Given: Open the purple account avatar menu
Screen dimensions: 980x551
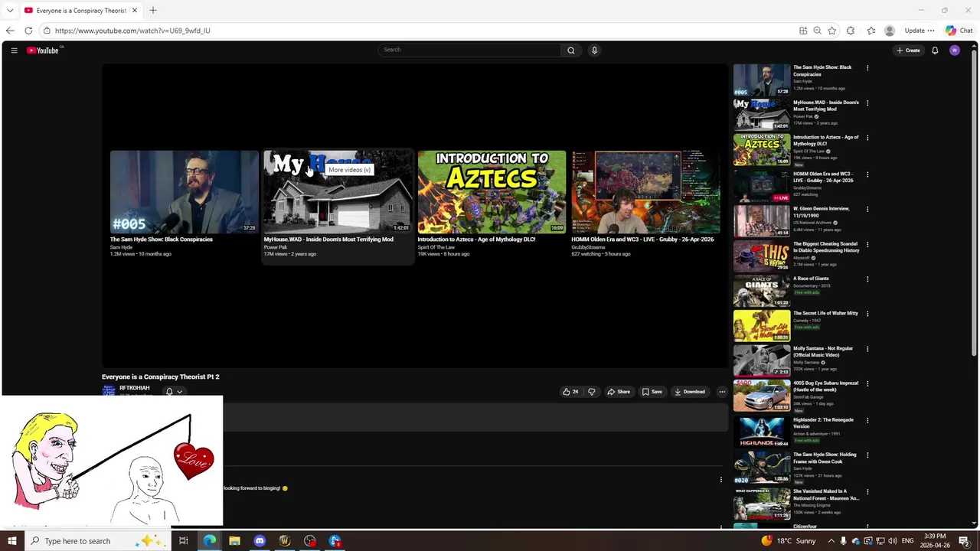Looking at the screenshot, I should coord(954,51).
